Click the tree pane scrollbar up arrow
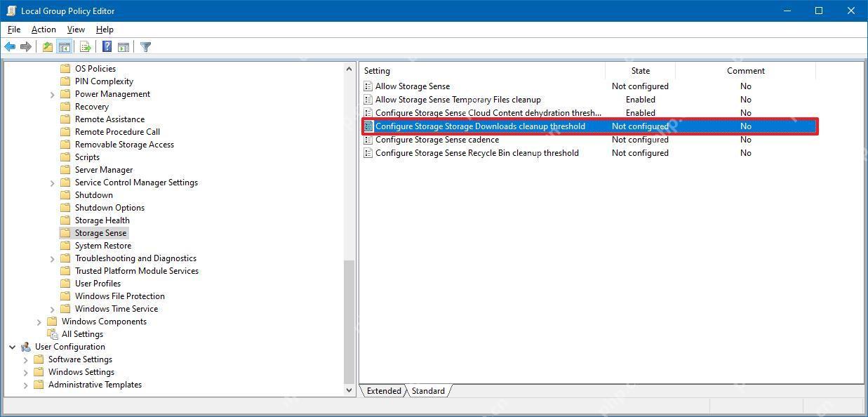The height and width of the screenshot is (417, 868). [x=349, y=69]
